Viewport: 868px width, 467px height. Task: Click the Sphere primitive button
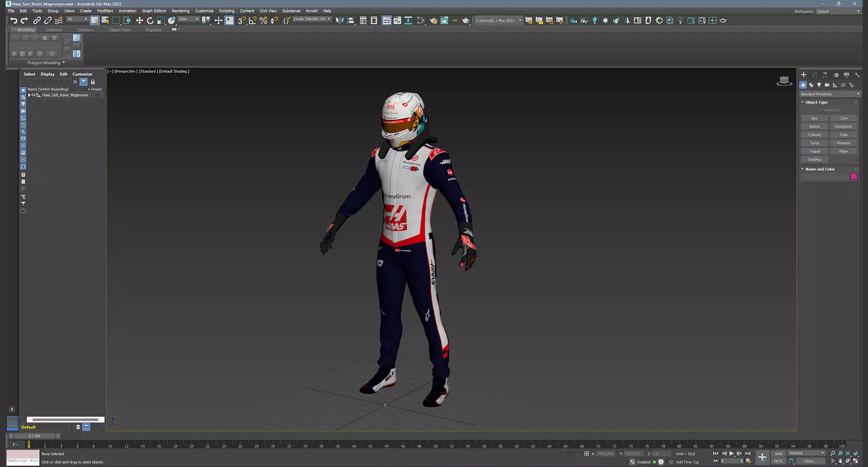click(814, 127)
